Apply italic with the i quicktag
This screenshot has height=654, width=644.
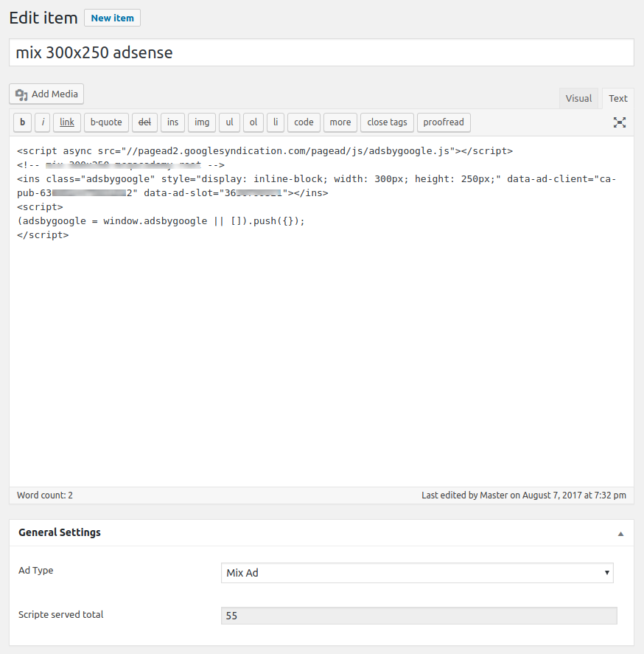click(43, 122)
